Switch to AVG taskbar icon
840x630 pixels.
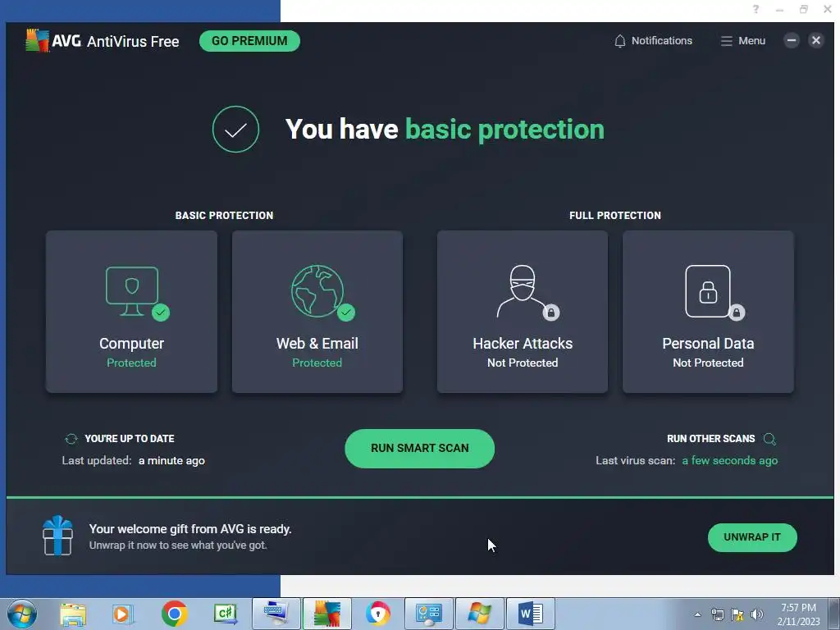click(326, 614)
